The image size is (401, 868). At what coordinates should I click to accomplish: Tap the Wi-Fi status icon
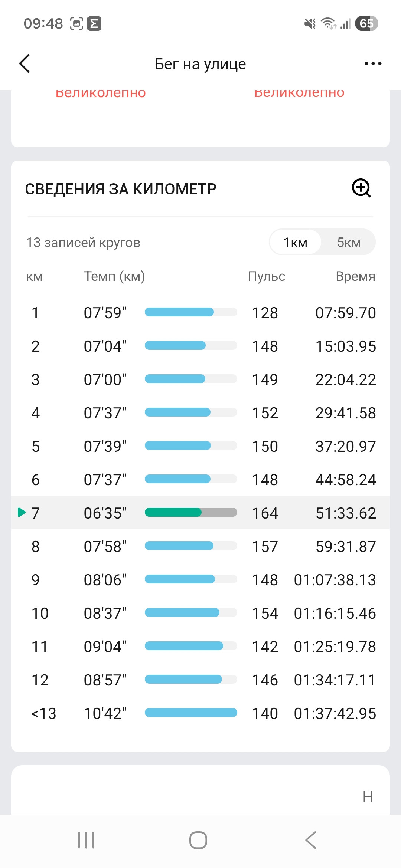pos(329,23)
